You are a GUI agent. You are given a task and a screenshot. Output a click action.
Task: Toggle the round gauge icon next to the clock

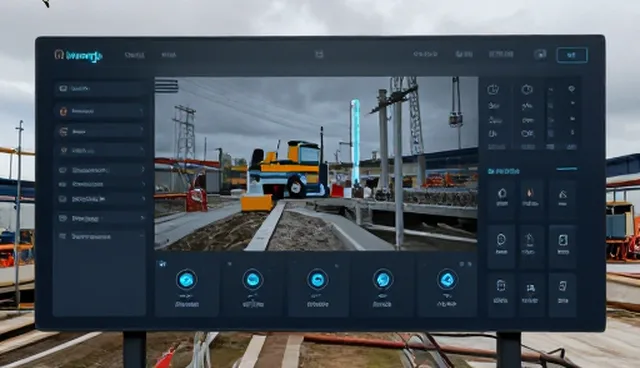(527, 89)
